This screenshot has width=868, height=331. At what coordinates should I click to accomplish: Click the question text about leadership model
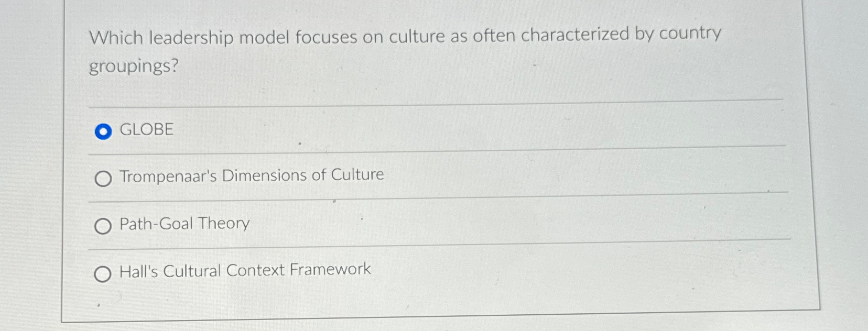(405, 50)
